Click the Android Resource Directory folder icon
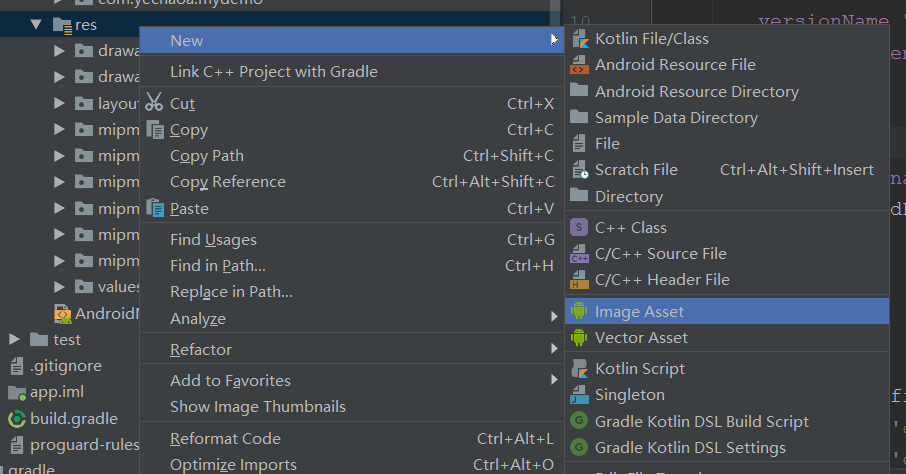This screenshot has height=474, width=906. tap(579, 90)
